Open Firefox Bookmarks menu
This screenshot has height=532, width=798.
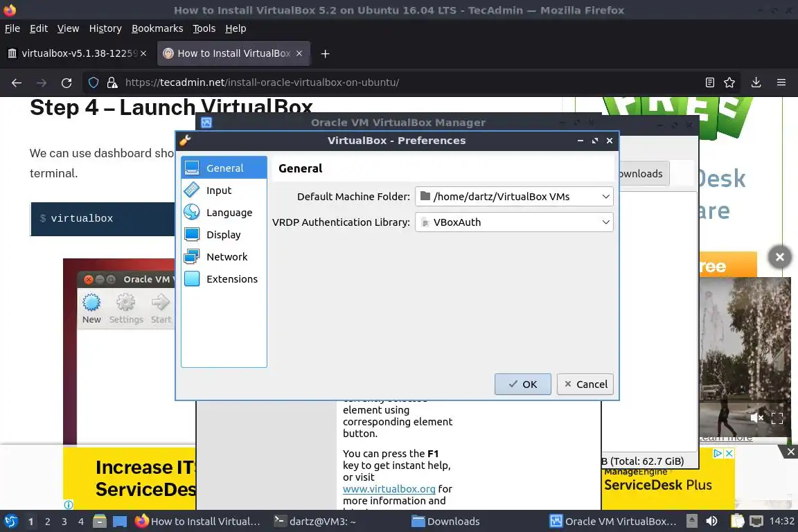(x=157, y=28)
